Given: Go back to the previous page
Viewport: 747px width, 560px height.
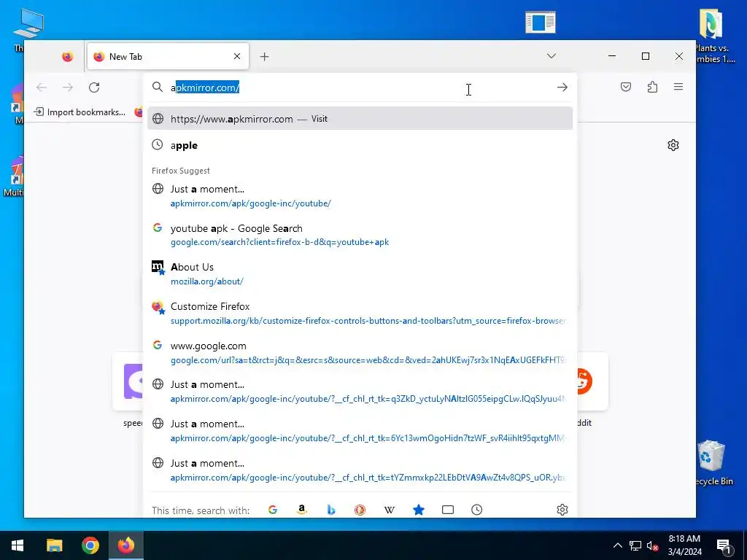Looking at the screenshot, I should 42,87.
